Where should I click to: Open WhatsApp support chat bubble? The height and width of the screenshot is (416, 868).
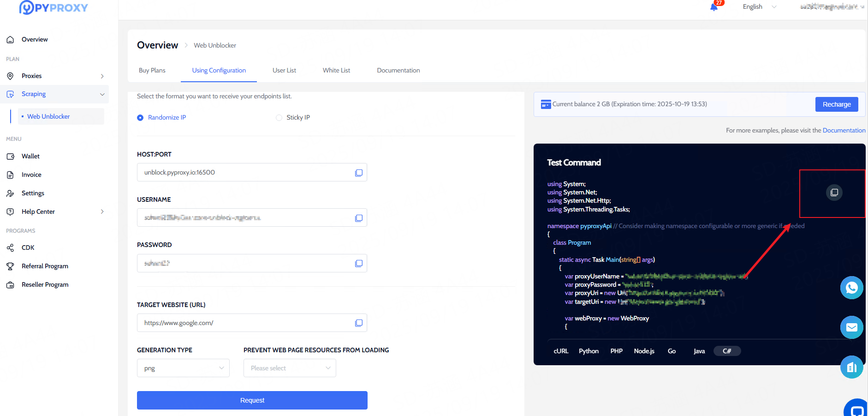[851, 288]
